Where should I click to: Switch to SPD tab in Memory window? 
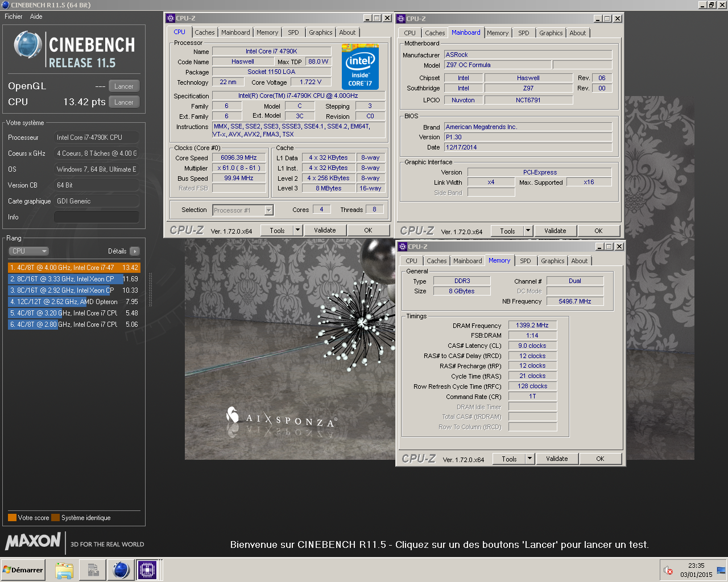[x=526, y=261]
